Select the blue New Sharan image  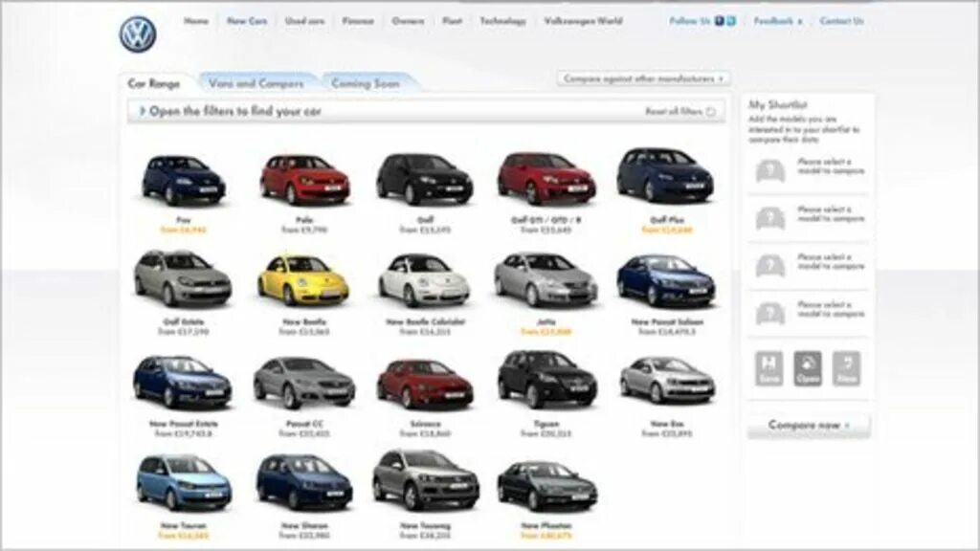pos(304,482)
